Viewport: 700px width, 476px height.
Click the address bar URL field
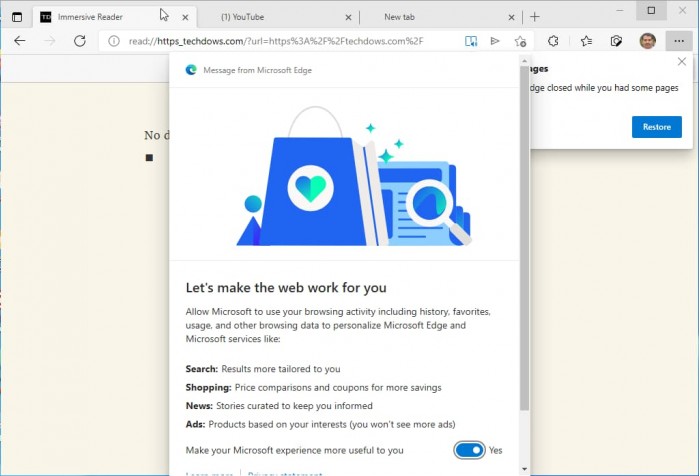click(x=280, y=41)
